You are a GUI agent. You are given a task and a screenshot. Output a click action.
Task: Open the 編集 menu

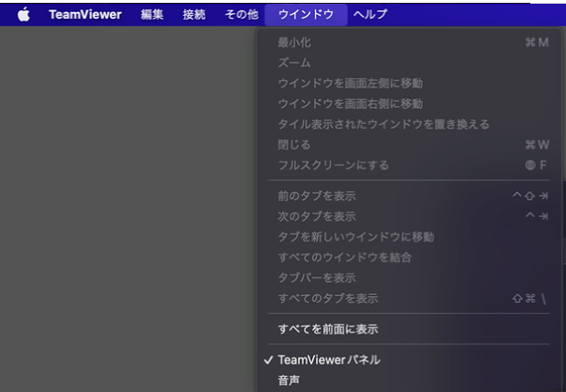[152, 15]
